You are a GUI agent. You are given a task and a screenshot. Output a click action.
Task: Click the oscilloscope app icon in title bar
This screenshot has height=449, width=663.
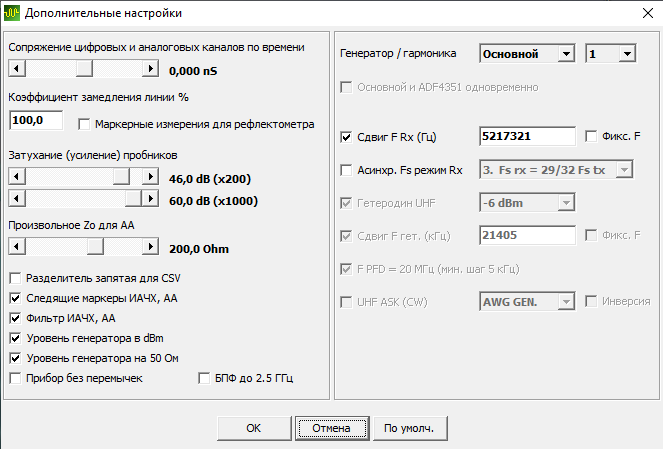click(x=11, y=13)
